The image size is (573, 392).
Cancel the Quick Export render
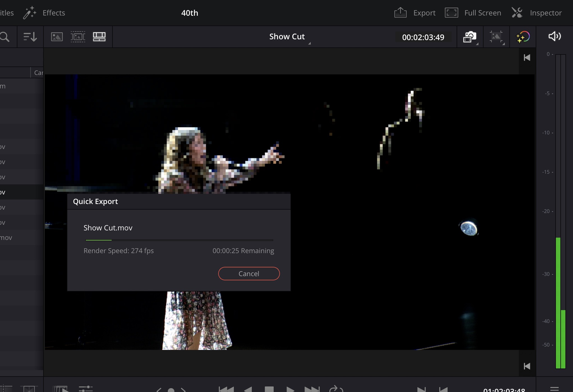tap(248, 274)
